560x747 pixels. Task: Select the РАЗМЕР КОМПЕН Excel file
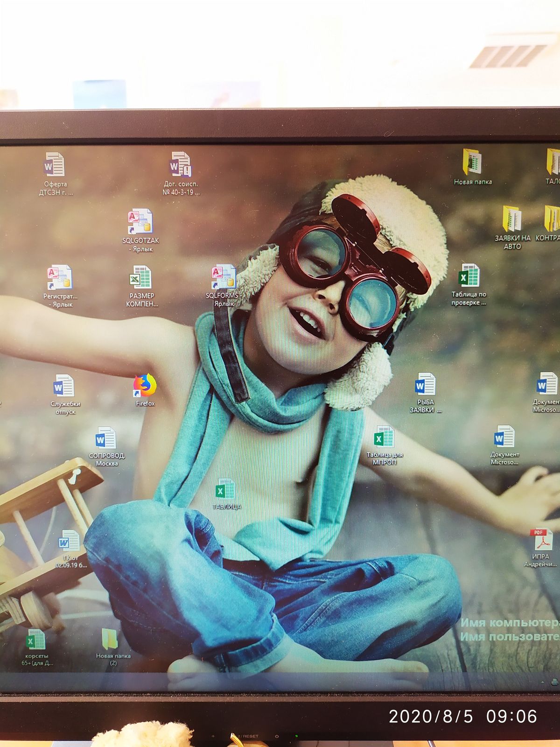tap(142, 286)
